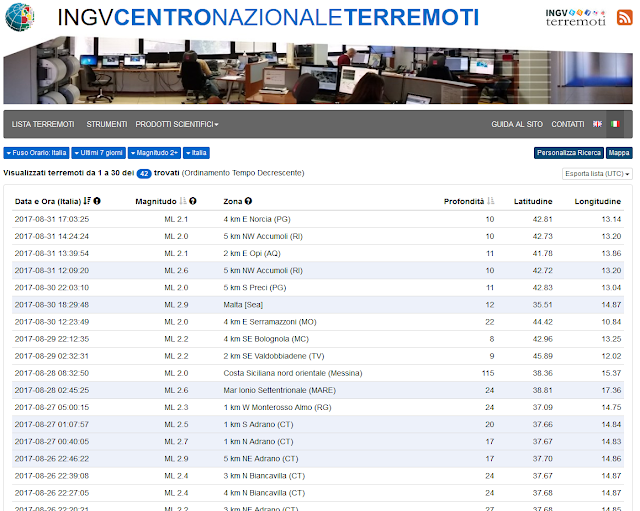Open 1 km N Adrano (CT) event

coord(258,442)
